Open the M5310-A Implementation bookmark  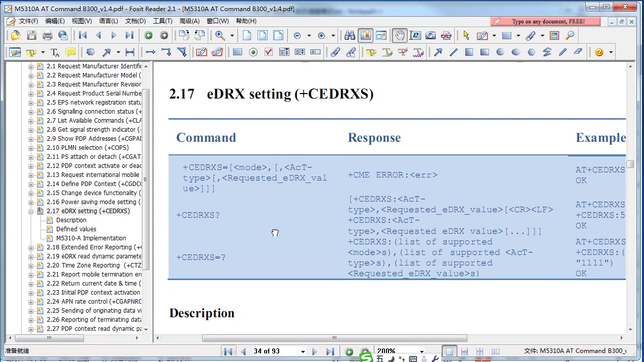91,238
